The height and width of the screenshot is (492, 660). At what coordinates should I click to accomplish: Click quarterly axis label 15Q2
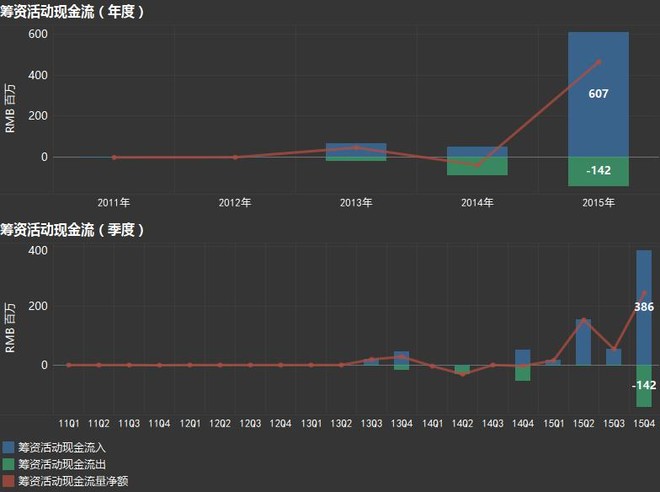pyautogui.click(x=583, y=423)
